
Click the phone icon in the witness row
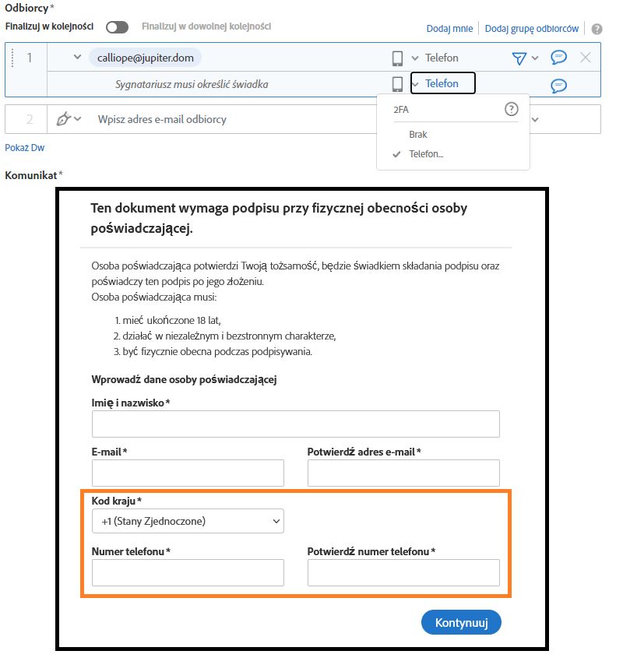click(397, 83)
